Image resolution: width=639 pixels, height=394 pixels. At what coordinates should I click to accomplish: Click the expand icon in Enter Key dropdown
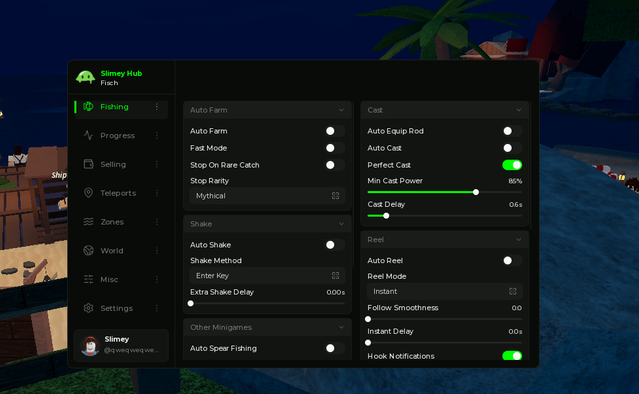[335, 276]
